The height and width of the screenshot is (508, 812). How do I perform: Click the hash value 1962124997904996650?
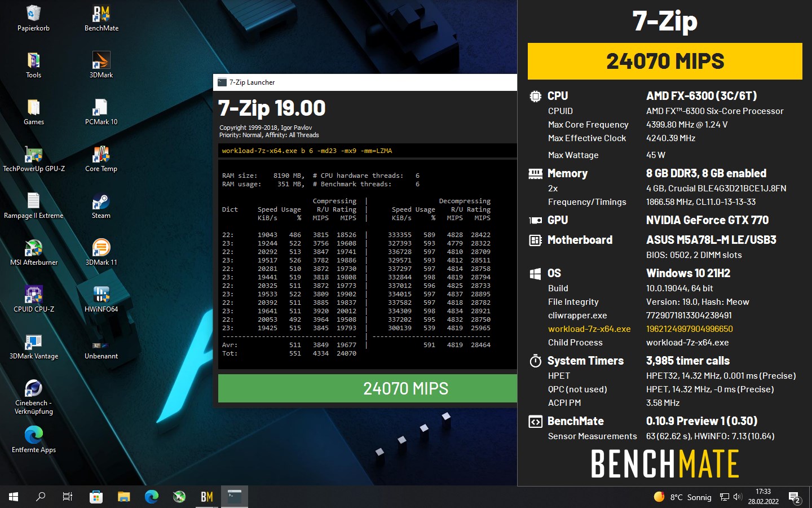click(x=690, y=329)
